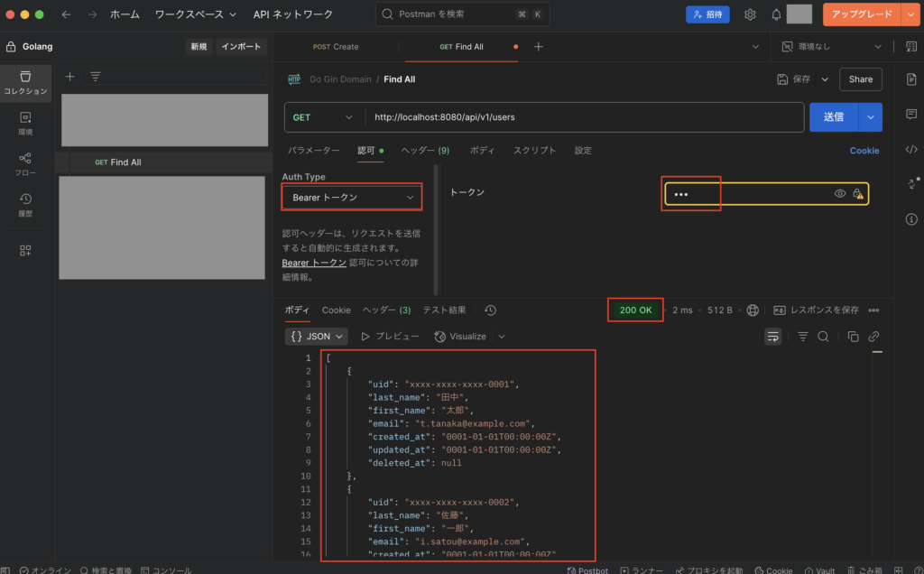Switch to the request ボディ tab
The image size is (924, 574).
point(482,151)
